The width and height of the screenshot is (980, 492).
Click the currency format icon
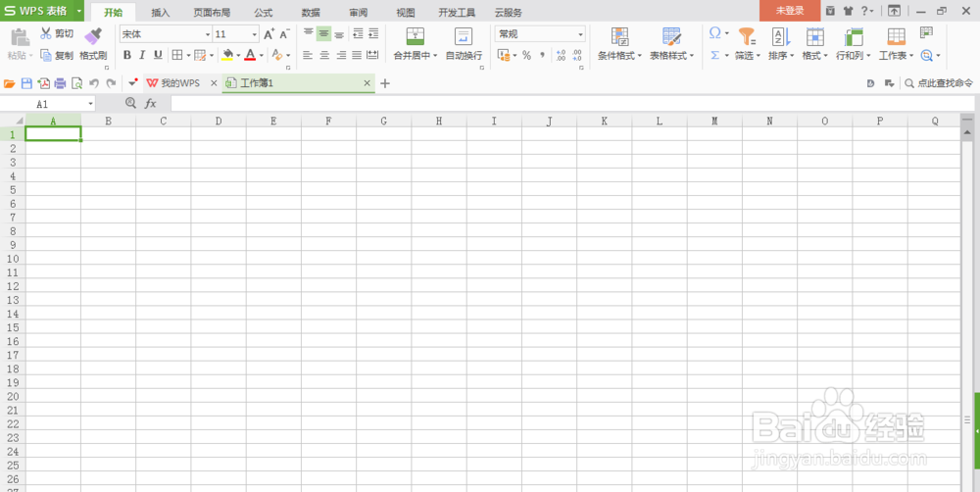tap(505, 55)
